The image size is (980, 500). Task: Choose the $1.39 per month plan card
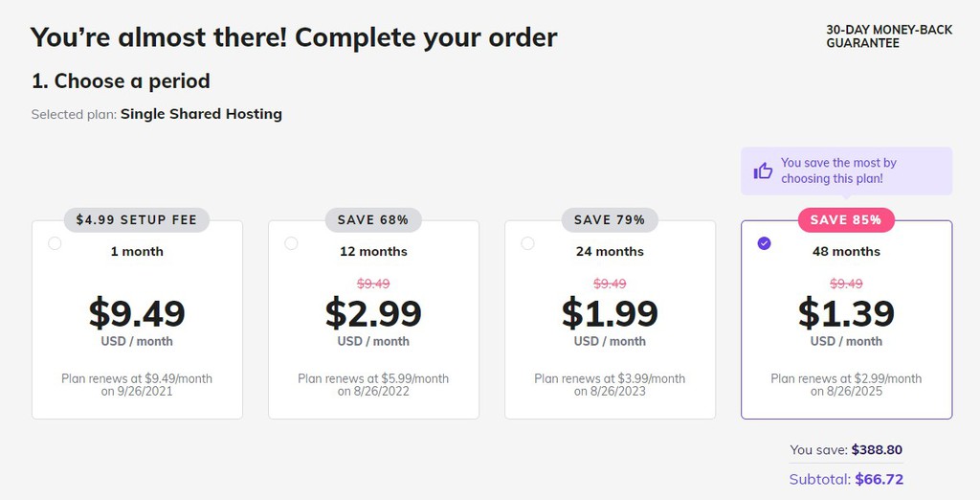pos(846,319)
